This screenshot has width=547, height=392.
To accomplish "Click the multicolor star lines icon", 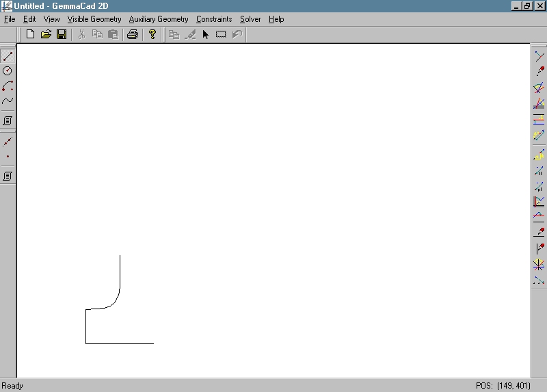I will pyautogui.click(x=539, y=265).
